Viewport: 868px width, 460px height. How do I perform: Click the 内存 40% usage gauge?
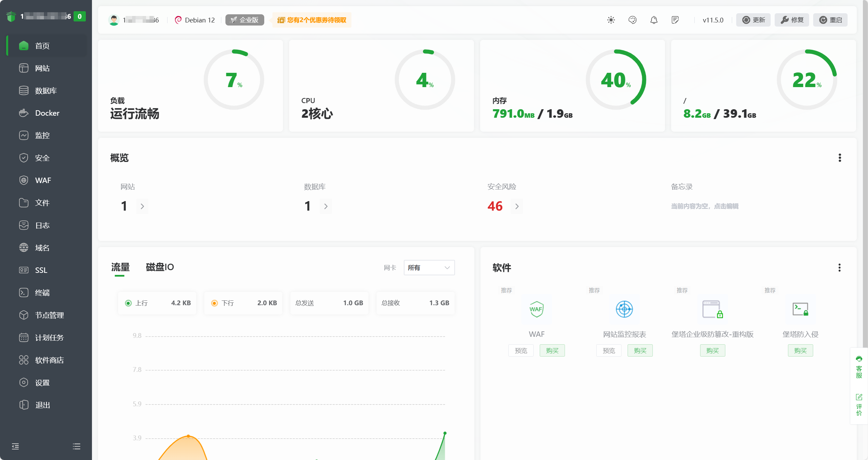(615, 80)
